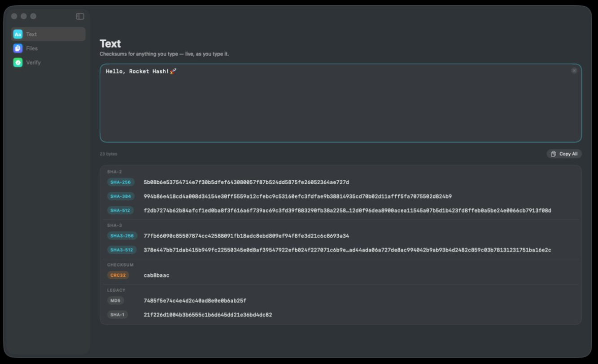Click the hash value starting with 994b86e4
598x364 pixels.
click(x=297, y=196)
